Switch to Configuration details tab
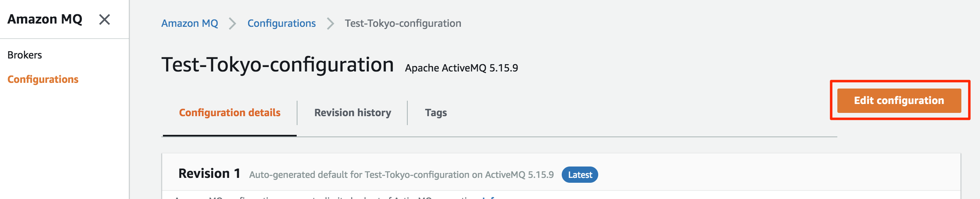 229,112
